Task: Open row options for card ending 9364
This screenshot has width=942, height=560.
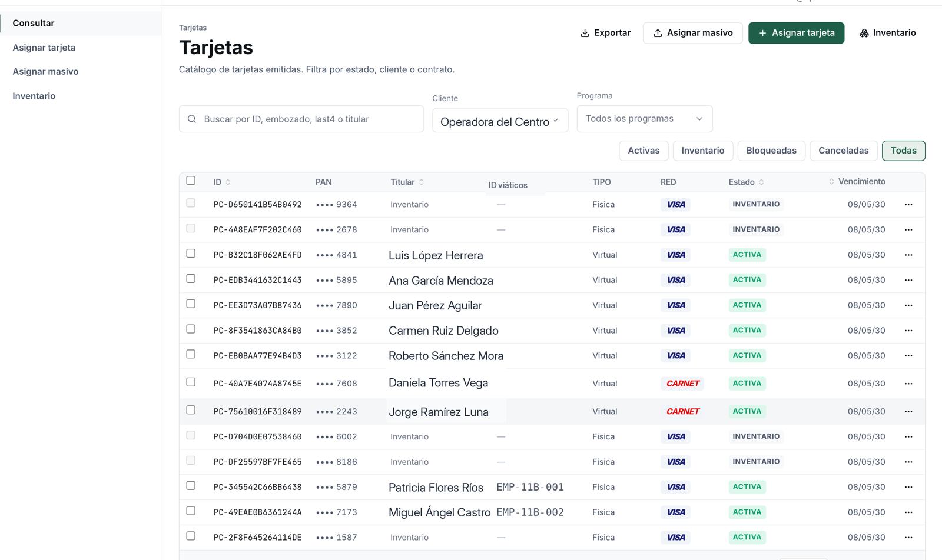Action: click(x=908, y=205)
